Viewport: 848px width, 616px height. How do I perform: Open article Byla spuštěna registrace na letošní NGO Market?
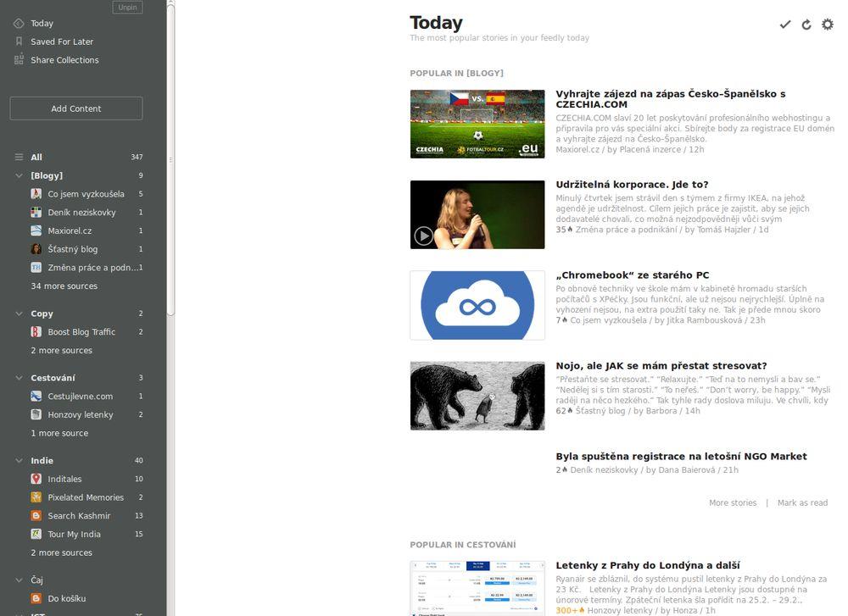point(682,457)
